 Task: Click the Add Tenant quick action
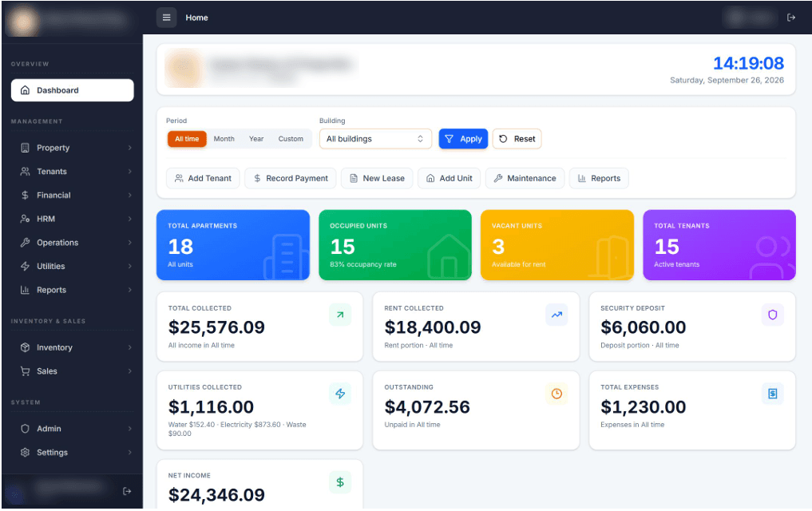pos(203,179)
